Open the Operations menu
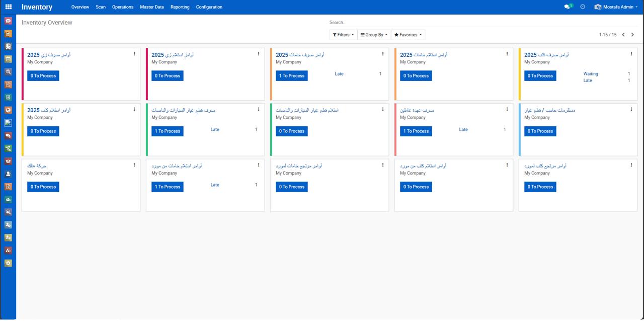Image resolution: width=644 pixels, height=321 pixels. pyautogui.click(x=122, y=7)
